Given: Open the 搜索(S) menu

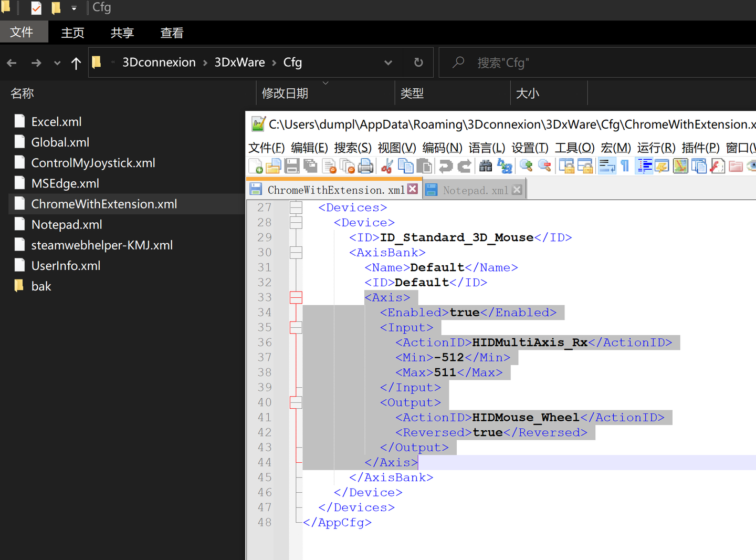Looking at the screenshot, I should tap(352, 148).
